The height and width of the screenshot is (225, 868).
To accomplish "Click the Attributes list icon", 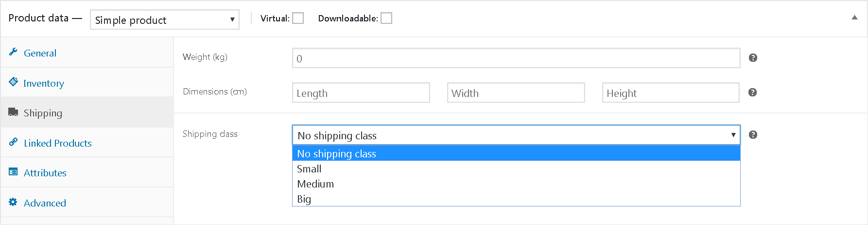I will pos(13,172).
